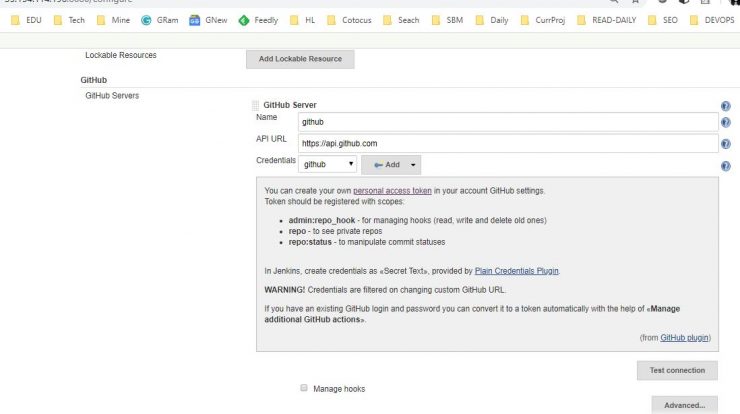Image resolution: width=740 pixels, height=414 pixels.
Task: Click the Test connection button
Action: pyautogui.click(x=677, y=371)
